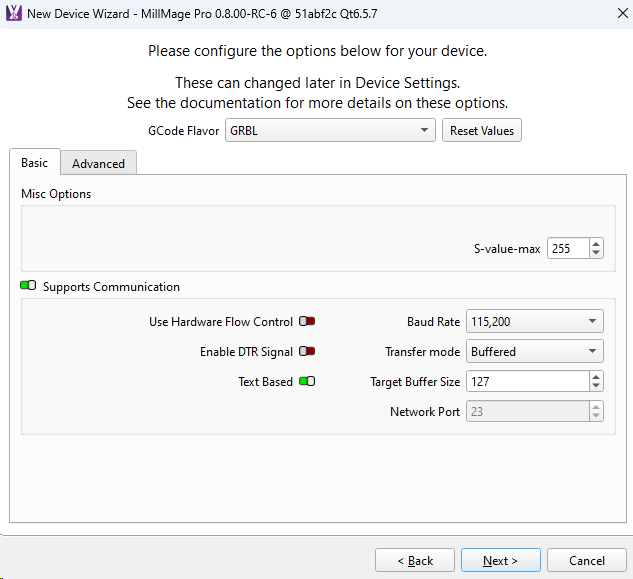Open the GCode Flavor dropdown
633x579 pixels.
330,131
